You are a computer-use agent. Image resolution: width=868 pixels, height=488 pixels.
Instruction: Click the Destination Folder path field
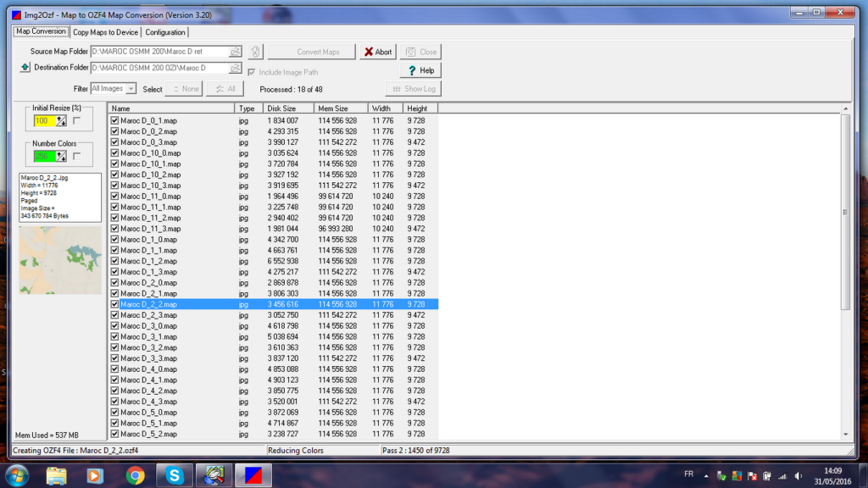point(160,68)
